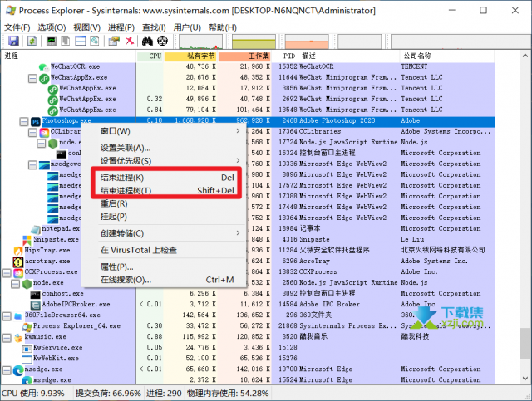532x401 pixels.
Task: Click the crosshair Find Window's Process icon
Action: pos(163,41)
